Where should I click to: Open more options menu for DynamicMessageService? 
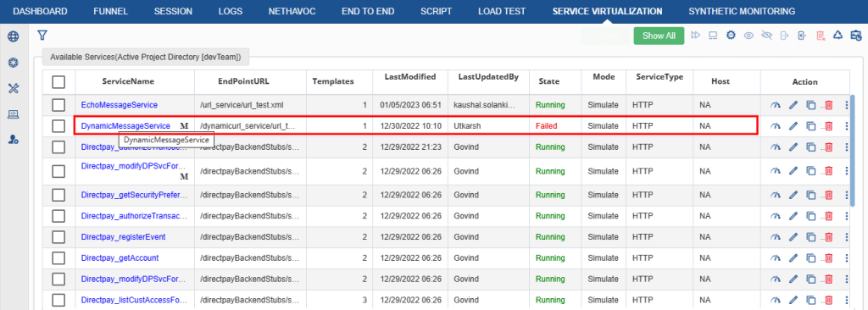[847, 126]
